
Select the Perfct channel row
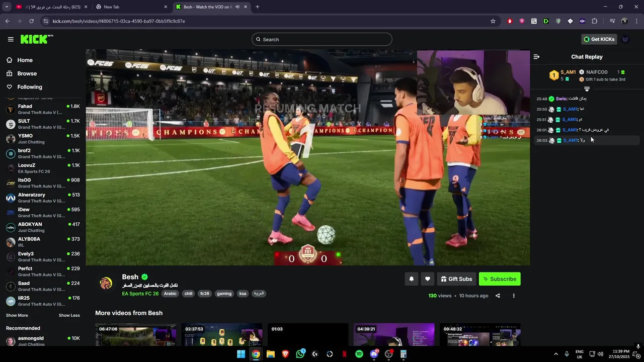(43, 271)
